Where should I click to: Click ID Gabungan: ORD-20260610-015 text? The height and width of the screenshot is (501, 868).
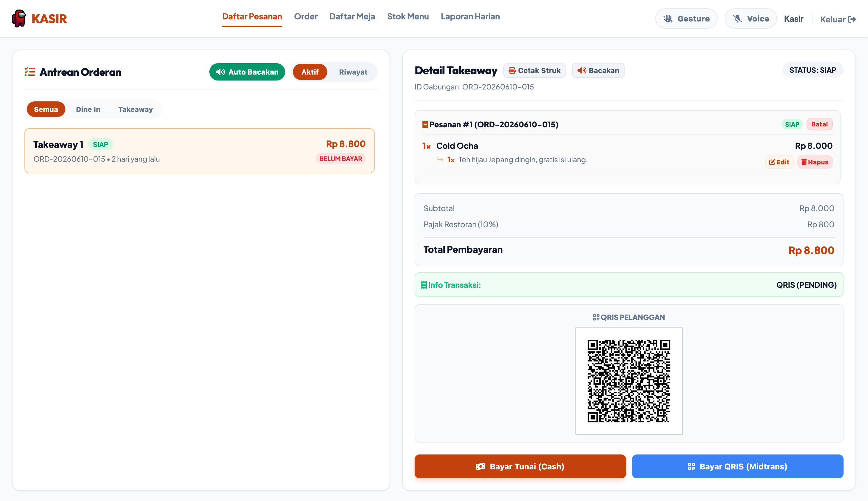coord(474,87)
